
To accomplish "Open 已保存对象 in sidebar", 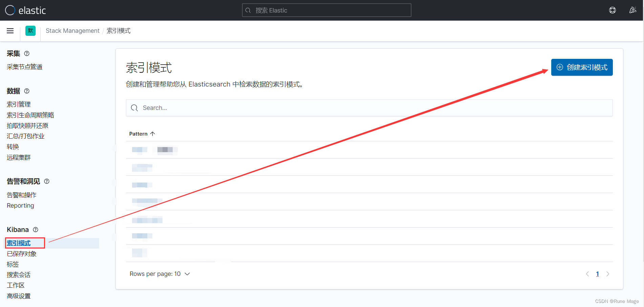I will pos(22,254).
